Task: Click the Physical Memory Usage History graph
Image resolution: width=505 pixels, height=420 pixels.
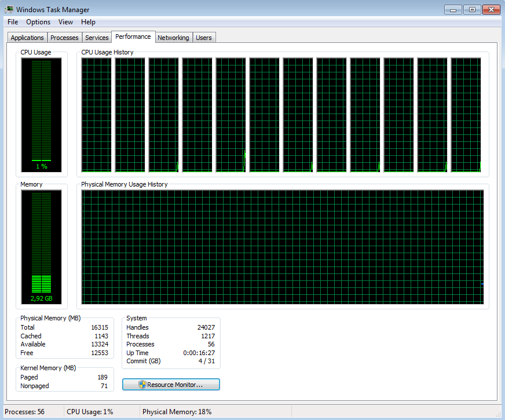Action: click(283, 247)
